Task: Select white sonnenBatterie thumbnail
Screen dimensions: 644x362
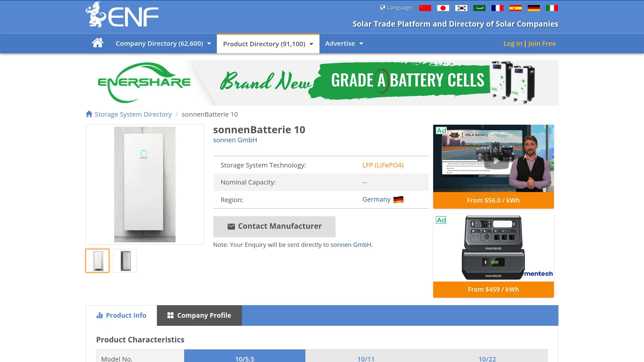Action: pyautogui.click(x=97, y=261)
